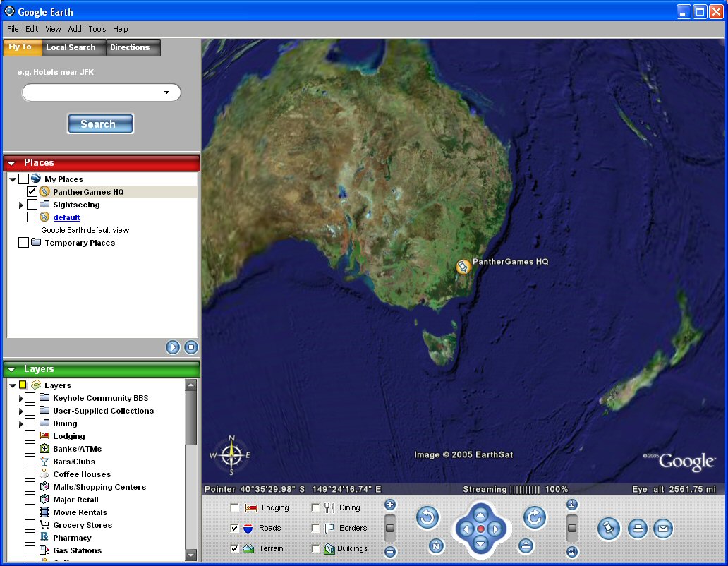Click the zoom in plus button
The width and height of the screenshot is (728, 566).
tap(390, 505)
